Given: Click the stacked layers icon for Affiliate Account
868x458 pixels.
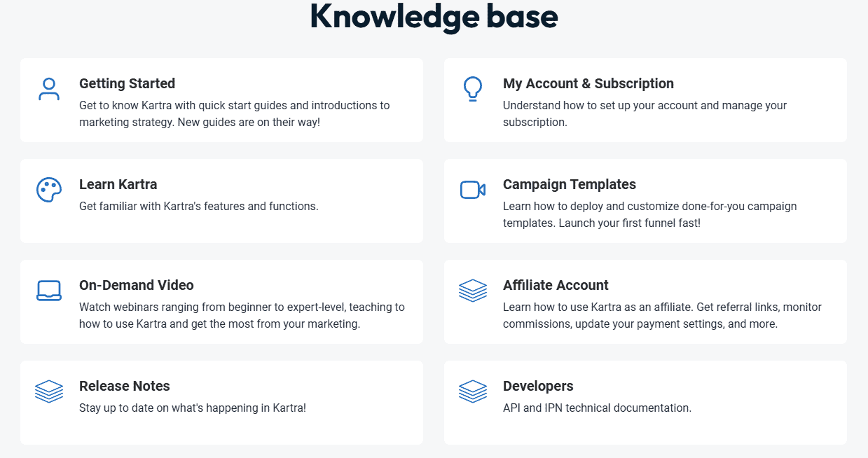Looking at the screenshot, I should coord(473,291).
